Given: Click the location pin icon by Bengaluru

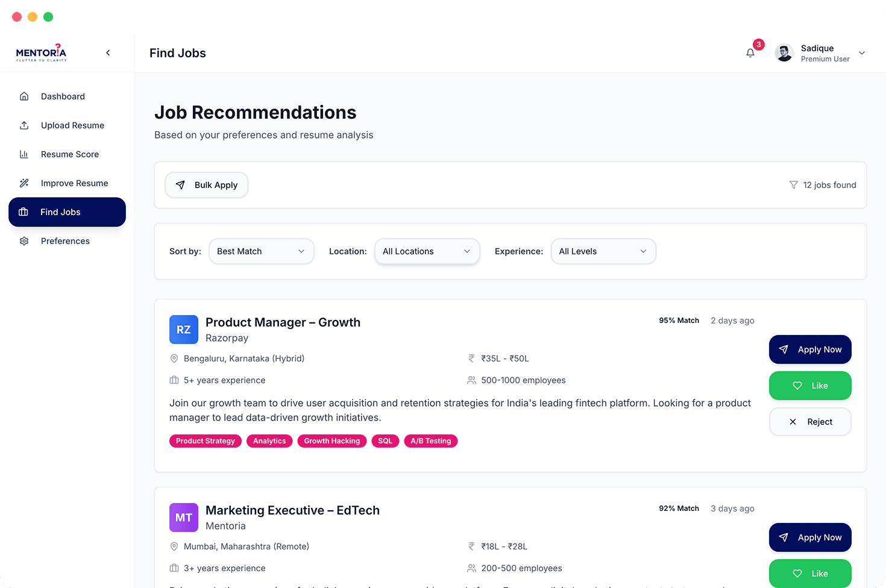Looking at the screenshot, I should pyautogui.click(x=174, y=358).
